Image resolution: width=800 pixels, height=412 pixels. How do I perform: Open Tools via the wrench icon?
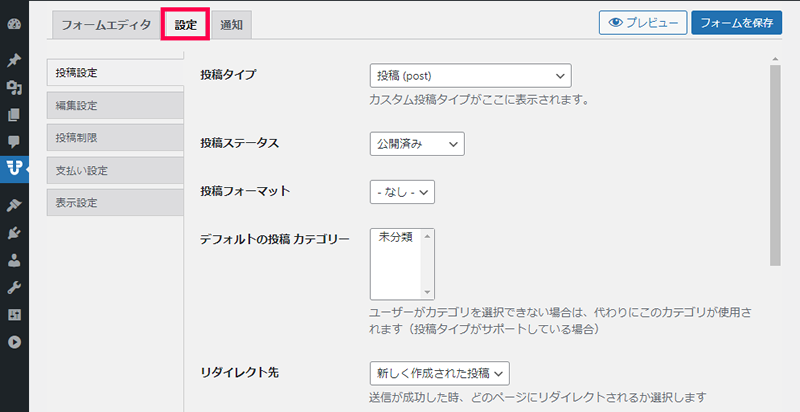(x=14, y=288)
